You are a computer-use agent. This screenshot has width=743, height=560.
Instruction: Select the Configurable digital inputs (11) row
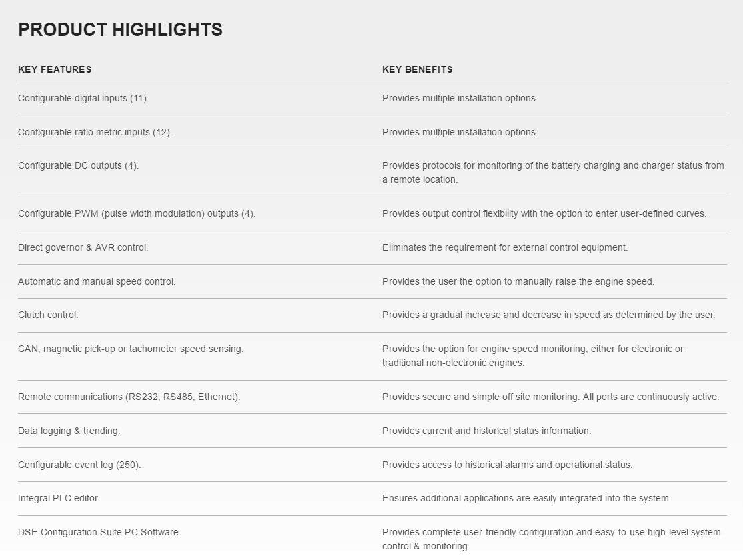click(372, 98)
